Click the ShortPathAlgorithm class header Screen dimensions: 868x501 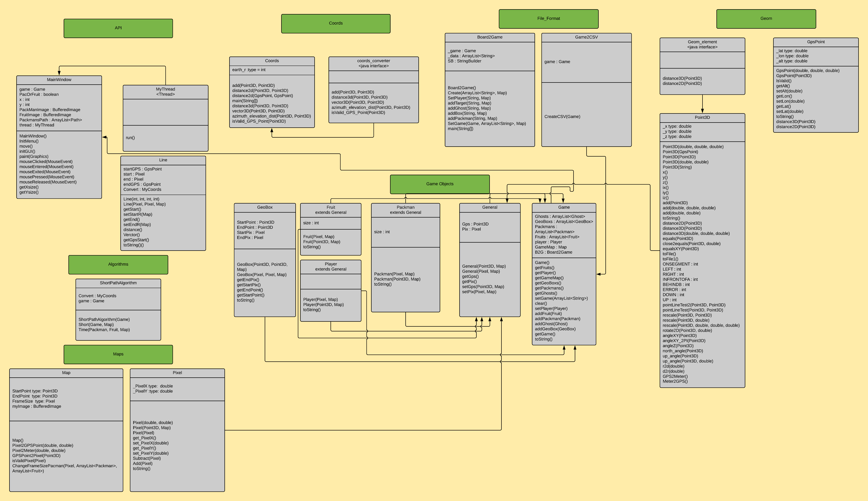(x=118, y=283)
